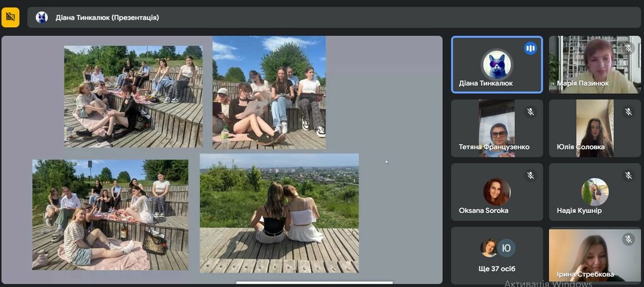Open the 'Ще 37 осіб' participants tile

coord(497,255)
